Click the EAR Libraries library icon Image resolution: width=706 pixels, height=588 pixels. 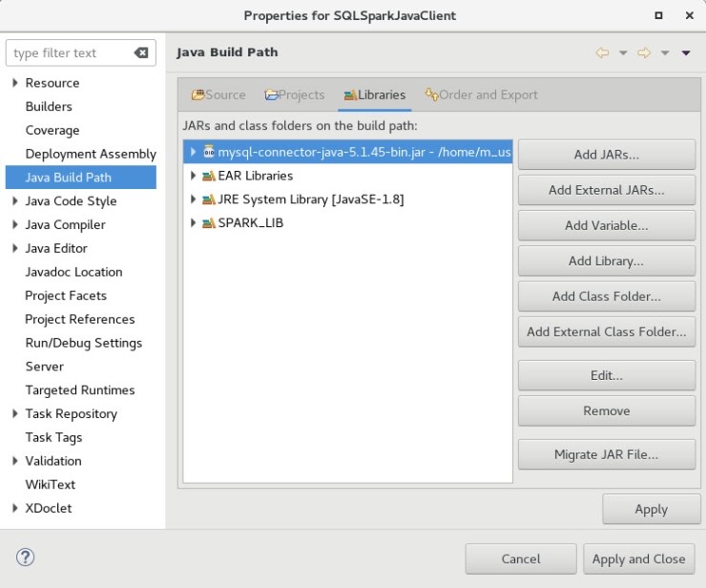pyautogui.click(x=208, y=176)
